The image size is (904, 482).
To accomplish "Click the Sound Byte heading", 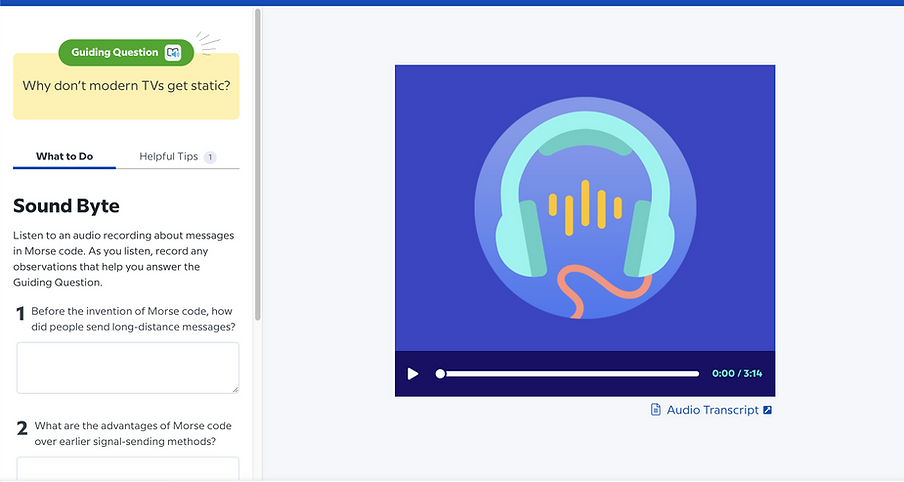I will [66, 206].
